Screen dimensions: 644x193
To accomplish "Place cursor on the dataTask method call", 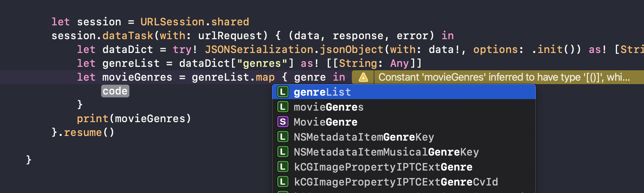I will [128, 36].
